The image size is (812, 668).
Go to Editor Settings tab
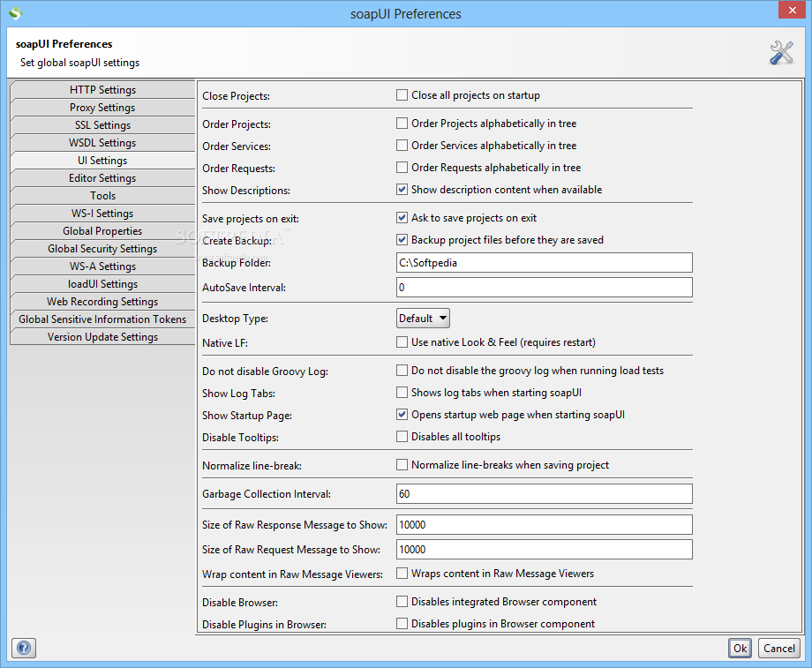coord(102,177)
